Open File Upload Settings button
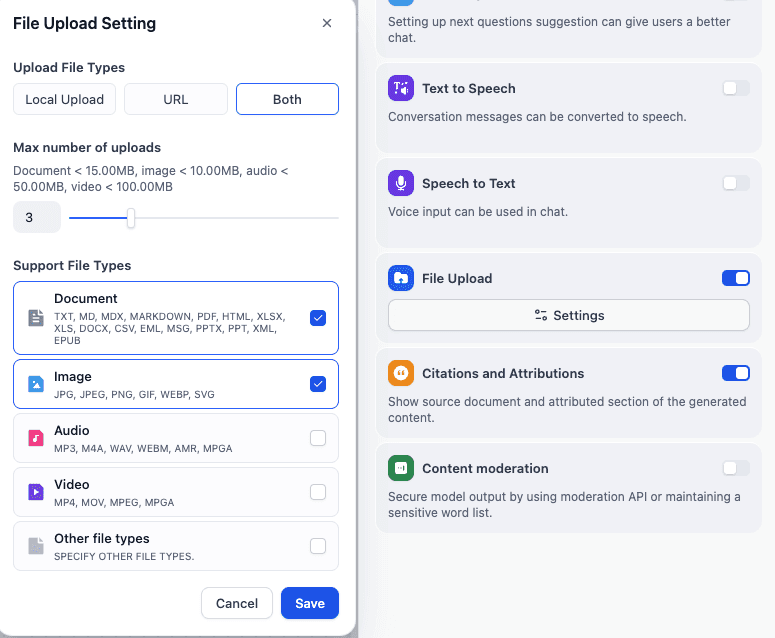 click(x=569, y=315)
